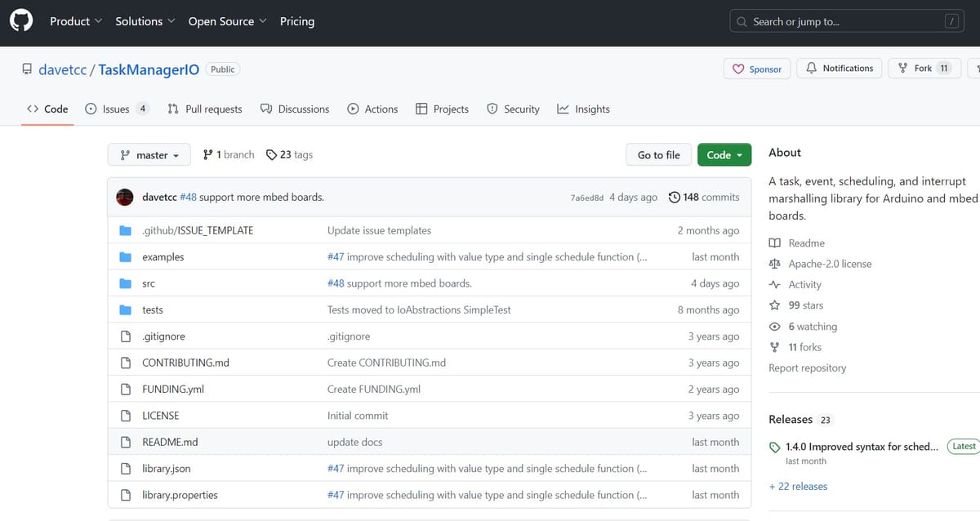
Task: View the 148 commits history
Action: pos(704,198)
